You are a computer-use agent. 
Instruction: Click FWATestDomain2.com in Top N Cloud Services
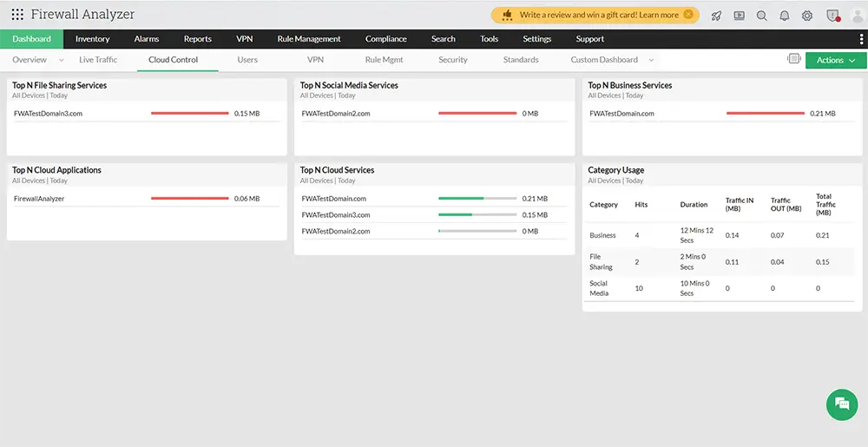tap(336, 231)
